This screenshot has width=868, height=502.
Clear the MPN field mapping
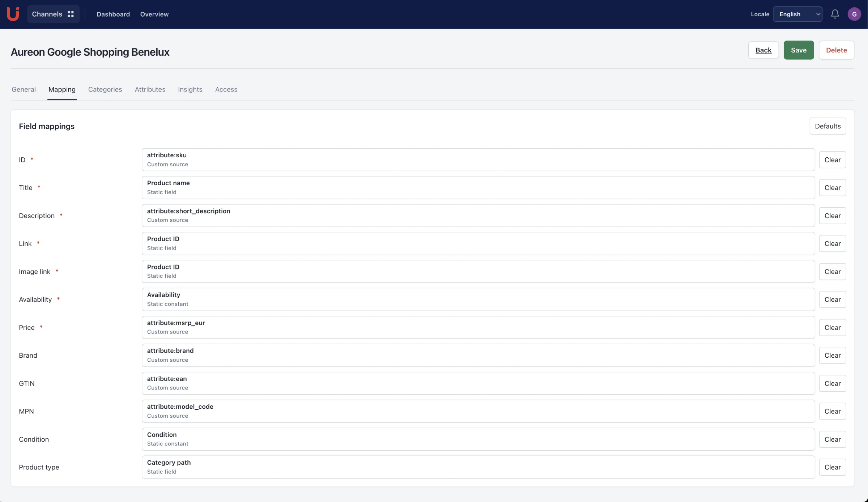click(833, 411)
